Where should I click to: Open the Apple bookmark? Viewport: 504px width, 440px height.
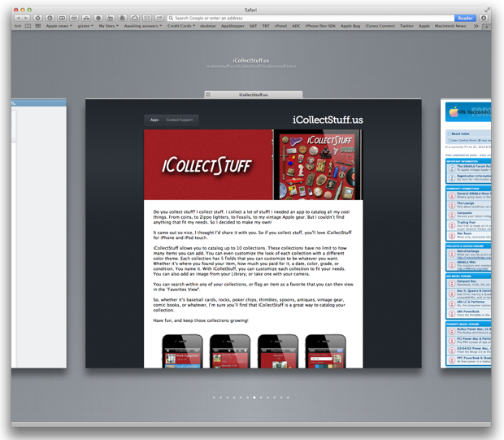pyautogui.click(x=424, y=26)
